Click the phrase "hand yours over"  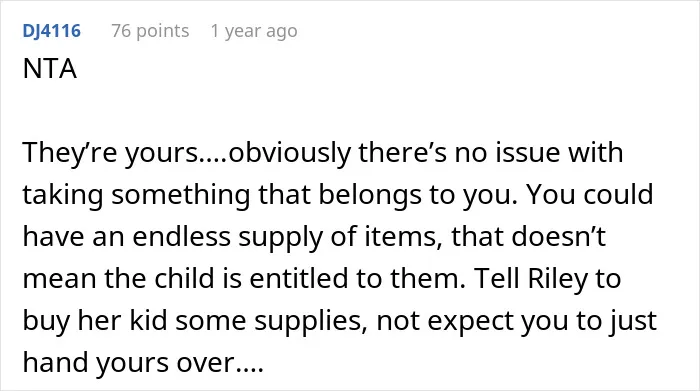pos(128,362)
